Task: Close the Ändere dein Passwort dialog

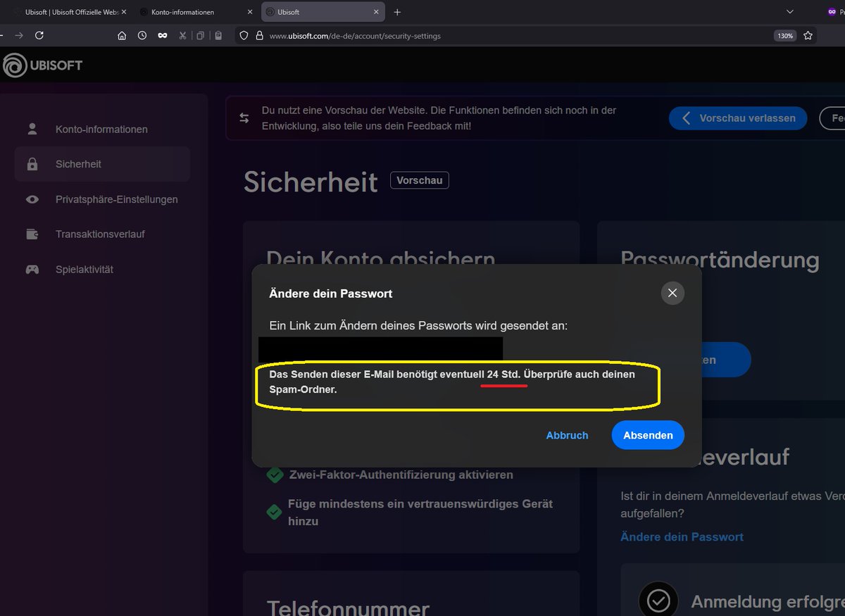Action: (672, 293)
